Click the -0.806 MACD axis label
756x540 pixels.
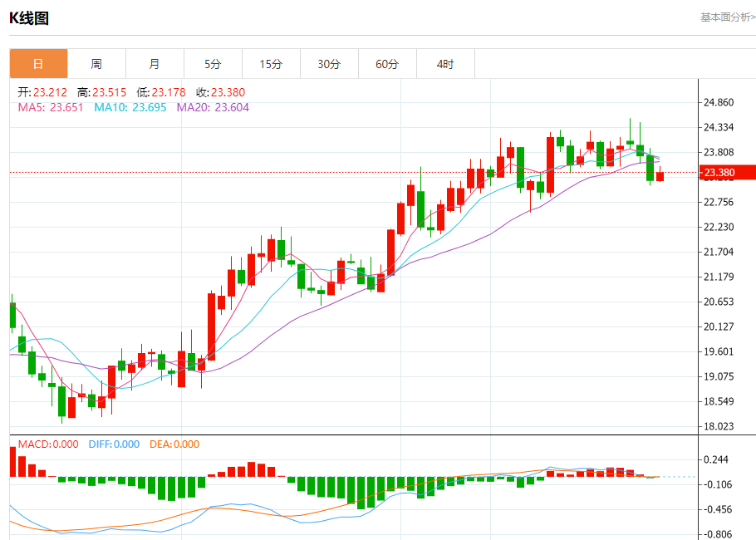[716, 534]
